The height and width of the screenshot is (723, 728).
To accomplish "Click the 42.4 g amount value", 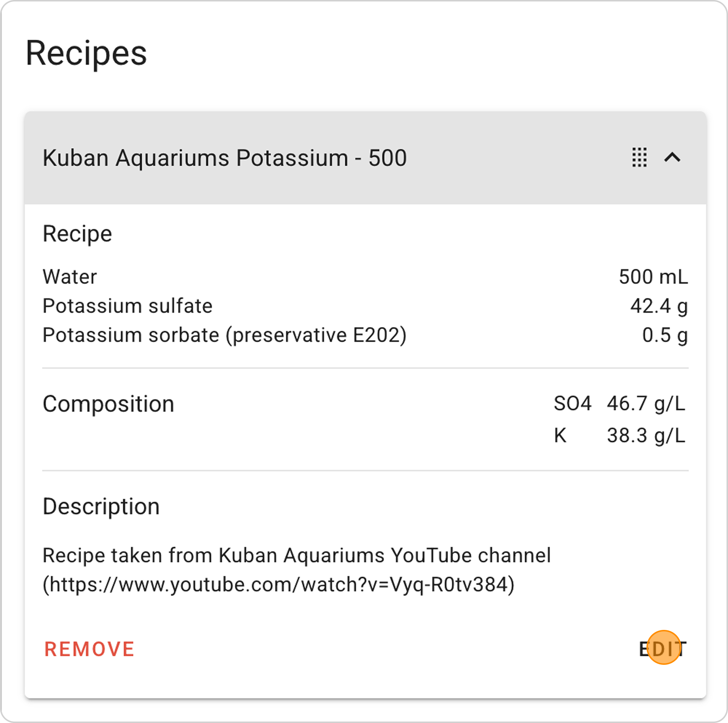I will pyautogui.click(x=659, y=306).
